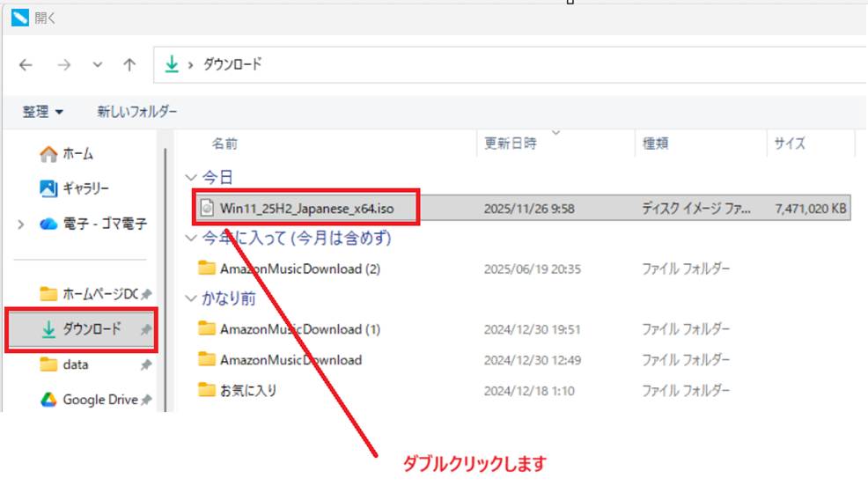Open ダウンロード in sidebar
Screen dimensions: 868x493
point(91,329)
